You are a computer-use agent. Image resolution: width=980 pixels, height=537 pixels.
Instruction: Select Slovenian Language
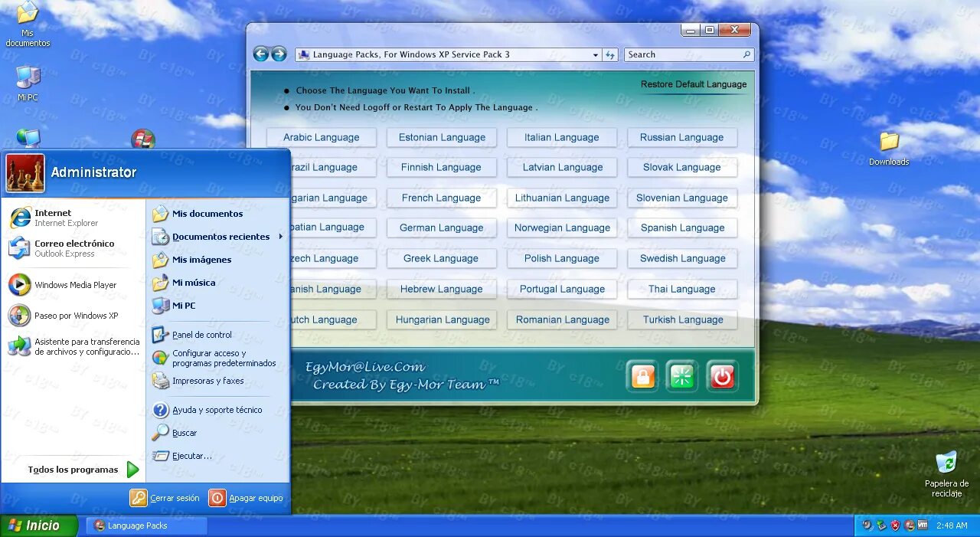(x=682, y=198)
